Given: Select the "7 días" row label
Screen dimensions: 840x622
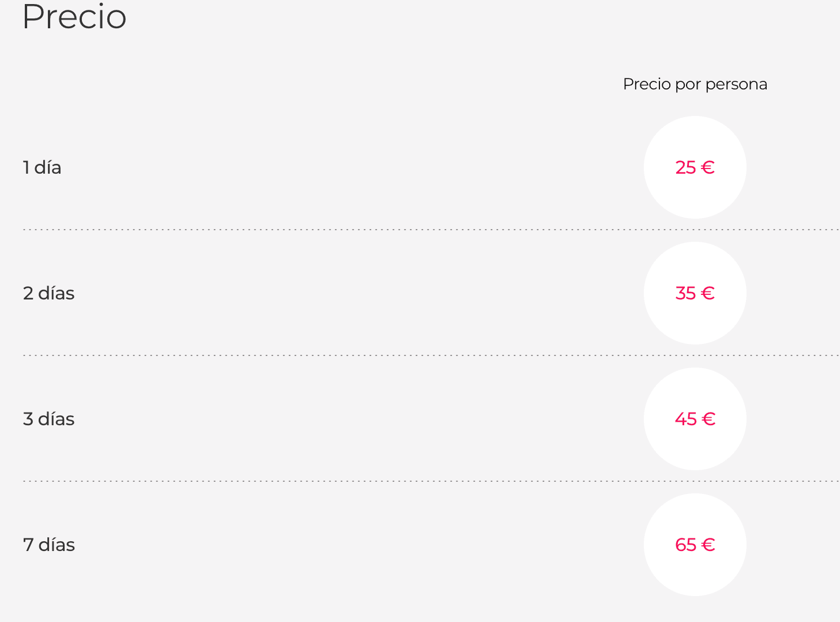Looking at the screenshot, I should click(x=49, y=545).
